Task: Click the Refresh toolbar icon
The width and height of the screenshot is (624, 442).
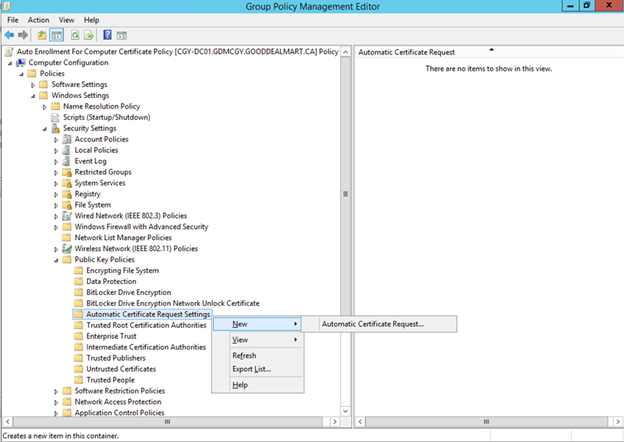Action: [x=75, y=34]
